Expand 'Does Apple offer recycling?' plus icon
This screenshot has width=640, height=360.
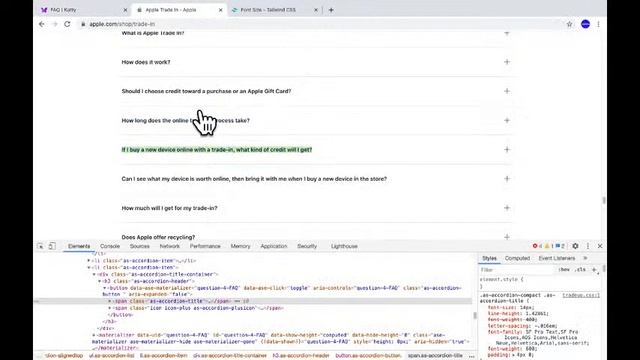tap(507, 237)
